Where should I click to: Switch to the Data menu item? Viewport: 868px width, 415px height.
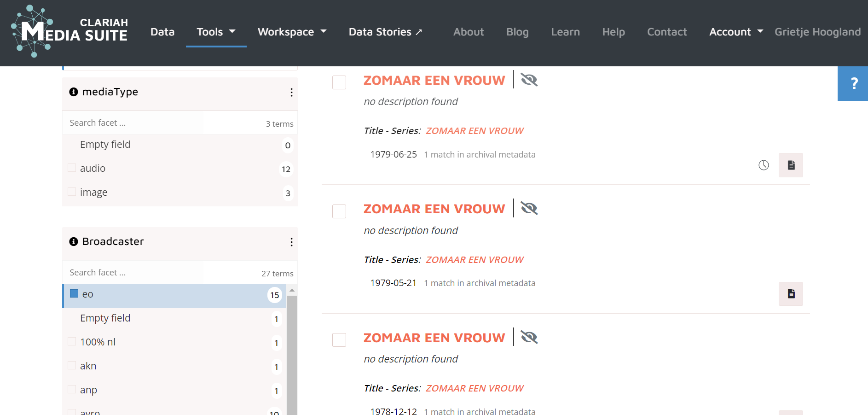click(x=162, y=32)
